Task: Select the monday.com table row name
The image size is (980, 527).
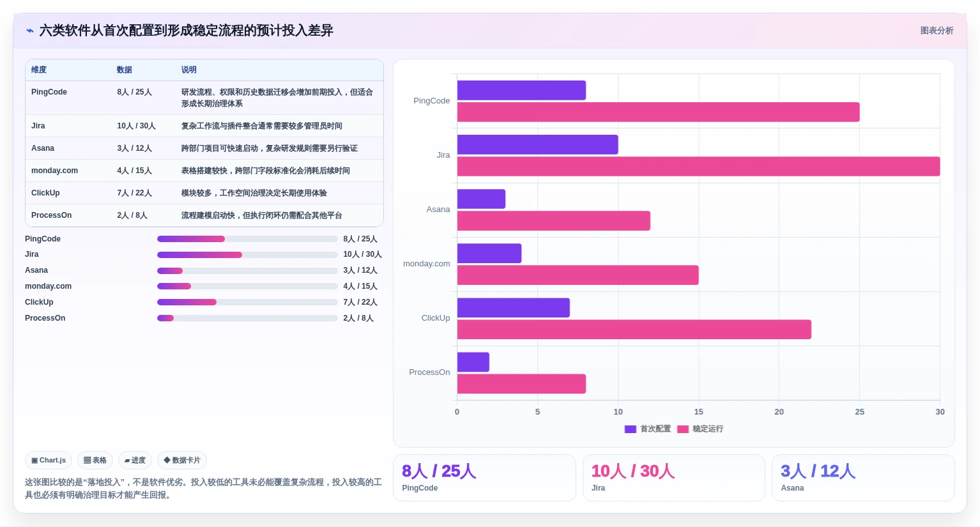Action: coord(54,171)
